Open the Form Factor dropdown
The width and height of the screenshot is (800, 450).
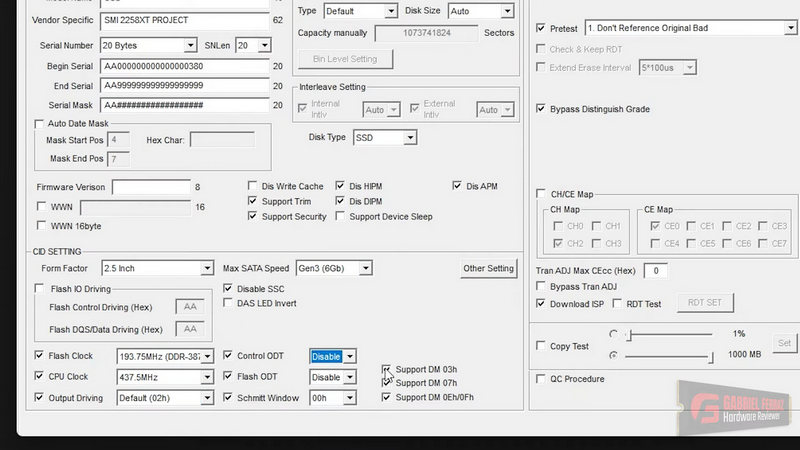pyautogui.click(x=158, y=268)
